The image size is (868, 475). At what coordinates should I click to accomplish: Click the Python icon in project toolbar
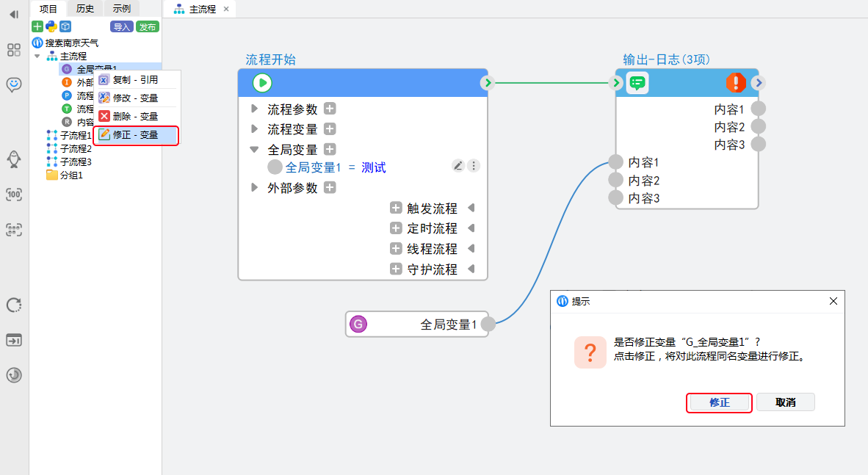pyautogui.click(x=51, y=26)
